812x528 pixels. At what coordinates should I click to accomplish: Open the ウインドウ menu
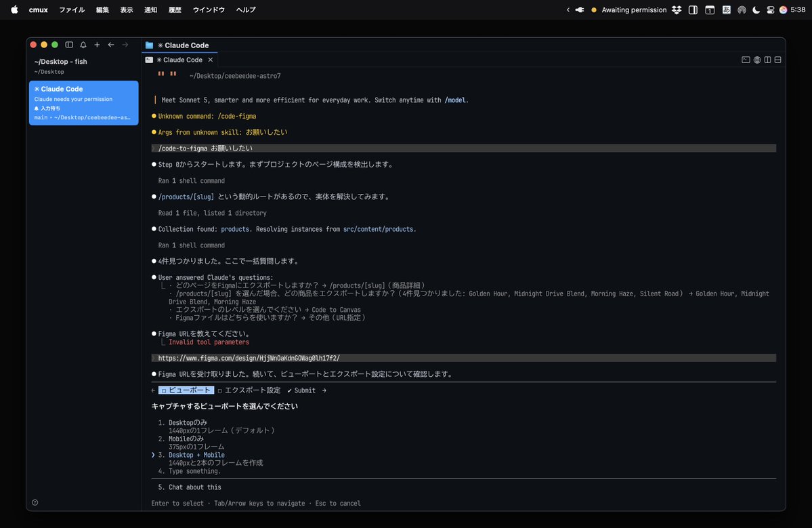click(209, 9)
